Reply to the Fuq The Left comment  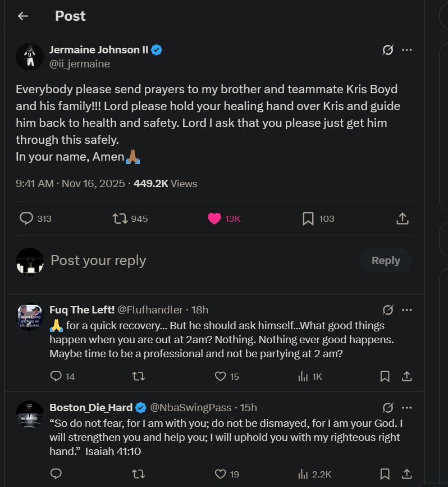pos(56,376)
